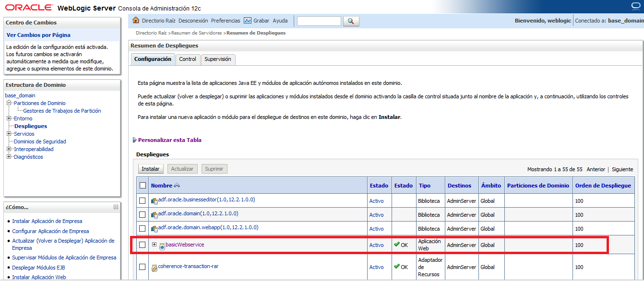Click Resumen de Servidores breadcrumb
The width and height of the screenshot is (644, 281).
[197, 33]
